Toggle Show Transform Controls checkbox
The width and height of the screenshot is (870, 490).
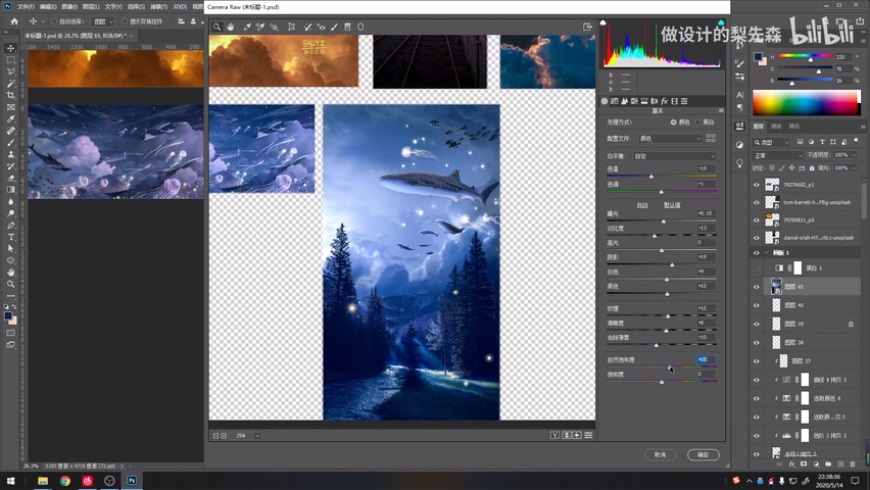(125, 21)
